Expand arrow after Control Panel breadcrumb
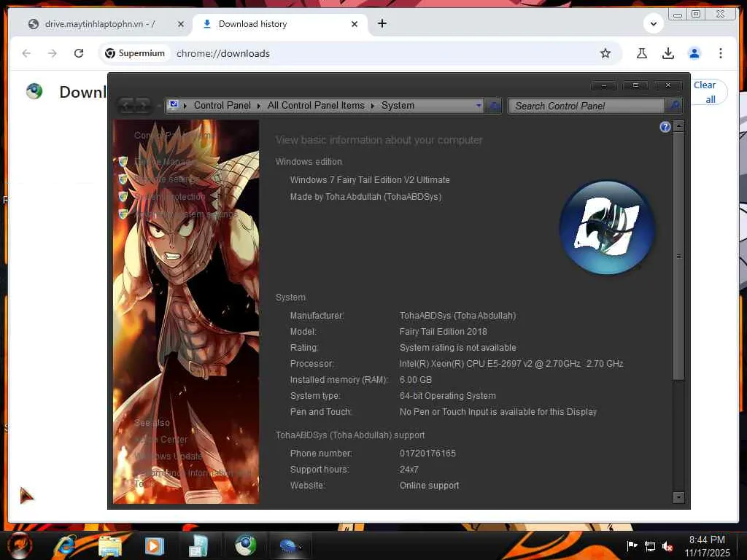This screenshot has height=560, width=747. [259, 106]
